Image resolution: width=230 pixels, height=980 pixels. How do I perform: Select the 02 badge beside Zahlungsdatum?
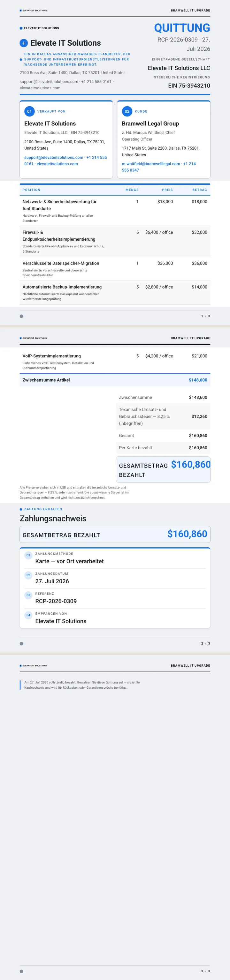click(28, 575)
